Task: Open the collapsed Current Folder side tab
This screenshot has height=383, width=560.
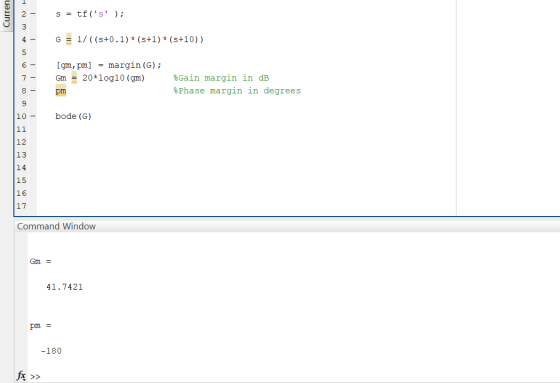Action: coord(6,15)
